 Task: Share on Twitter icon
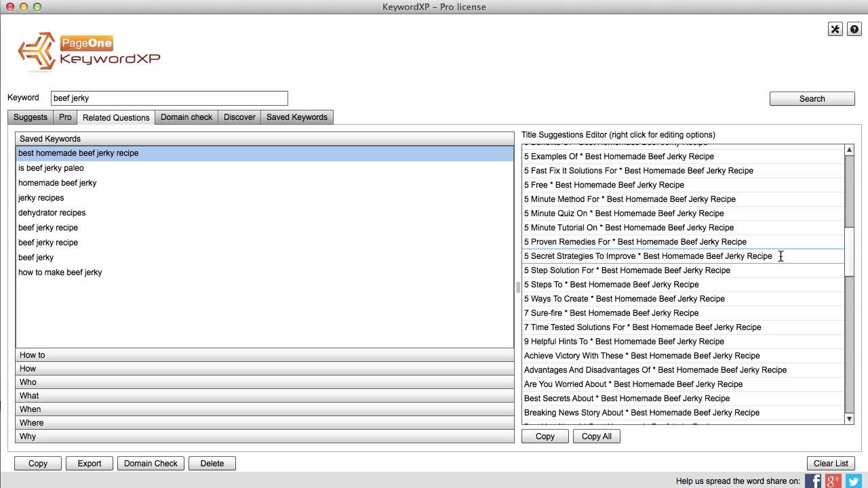(x=853, y=481)
